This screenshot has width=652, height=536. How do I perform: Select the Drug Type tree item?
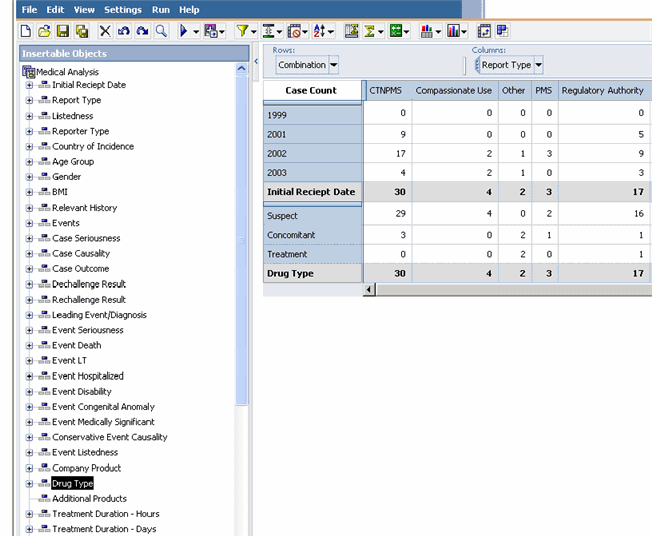(x=72, y=483)
